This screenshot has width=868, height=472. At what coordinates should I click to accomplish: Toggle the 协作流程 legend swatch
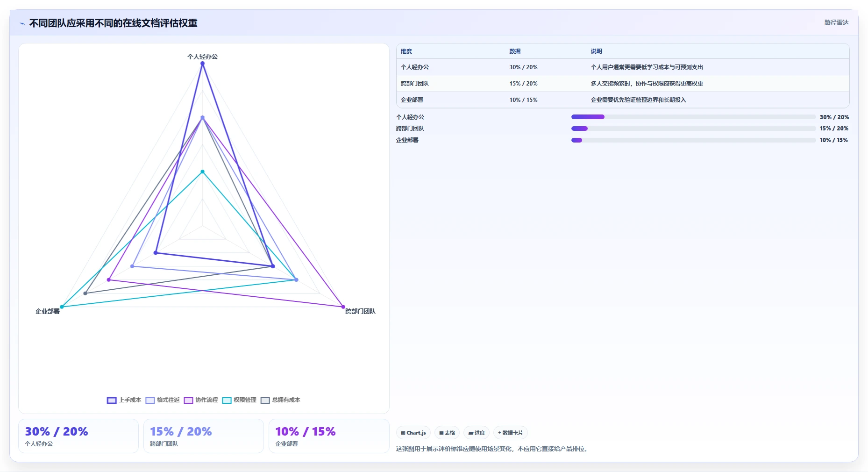pos(188,400)
